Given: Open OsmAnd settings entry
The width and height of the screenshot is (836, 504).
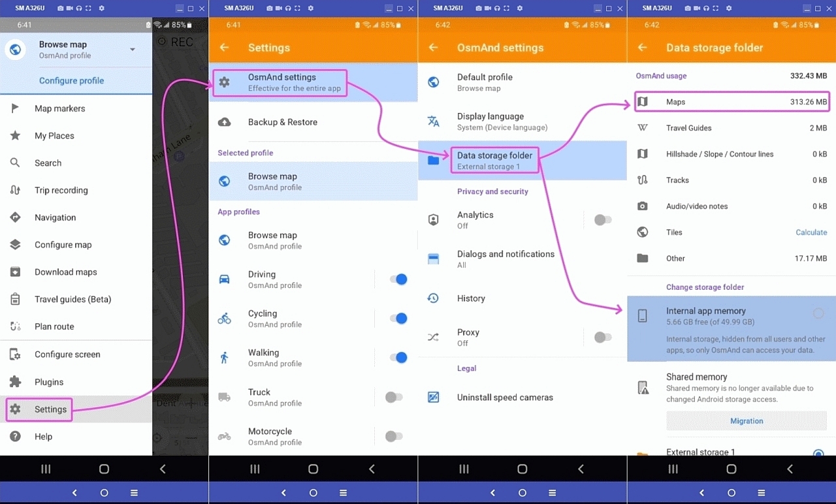Looking at the screenshot, I should click(313, 82).
